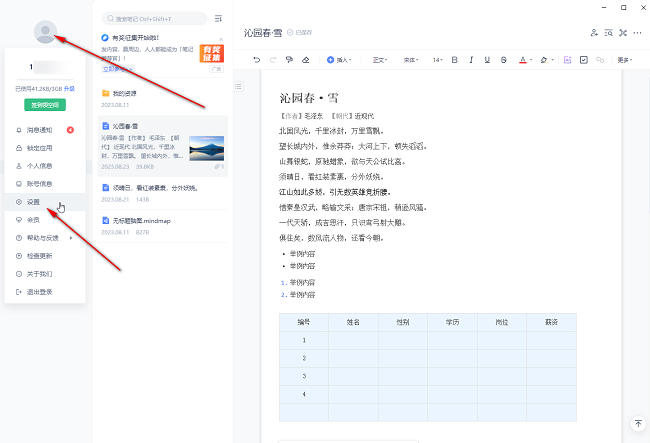This screenshot has height=443, width=650.
Task: Click the gear icon for 设置
Action: 19,202
